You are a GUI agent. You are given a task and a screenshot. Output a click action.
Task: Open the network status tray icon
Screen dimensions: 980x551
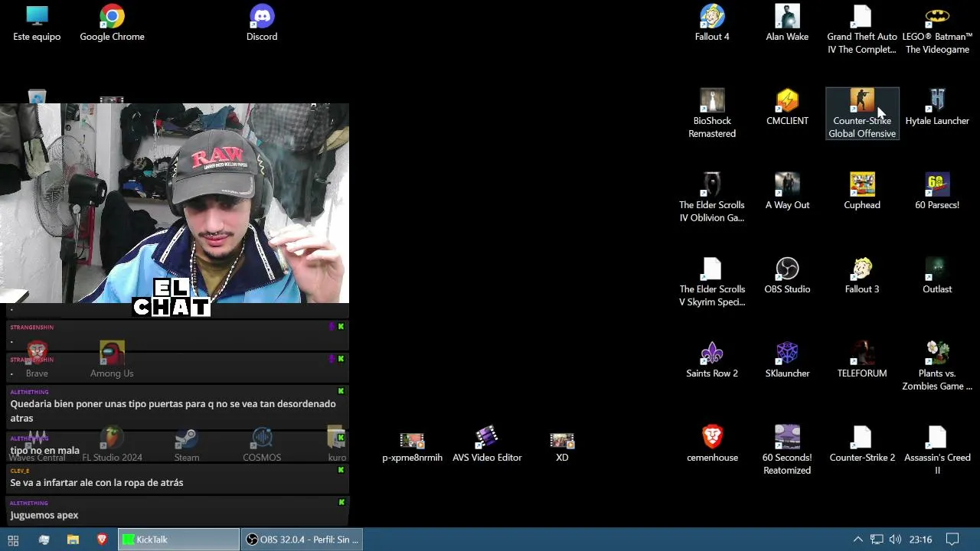[x=877, y=540]
